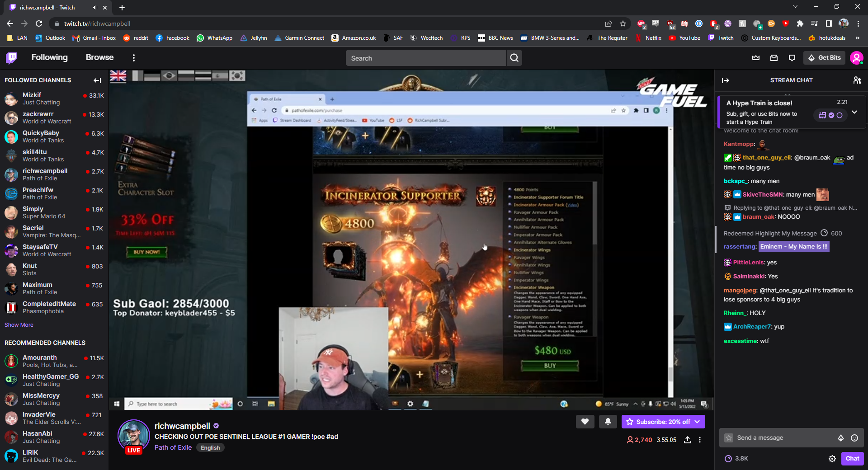Click the richwcampbell streamer avatar
The height and width of the screenshot is (470, 868).
click(134, 436)
